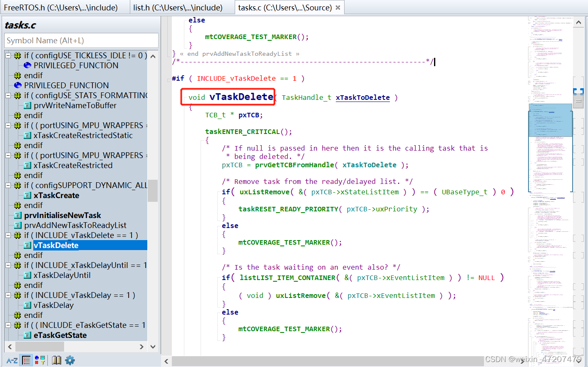This screenshot has height=367, width=588.
Task: Click vTaskDelete function name in code
Action: tap(241, 97)
